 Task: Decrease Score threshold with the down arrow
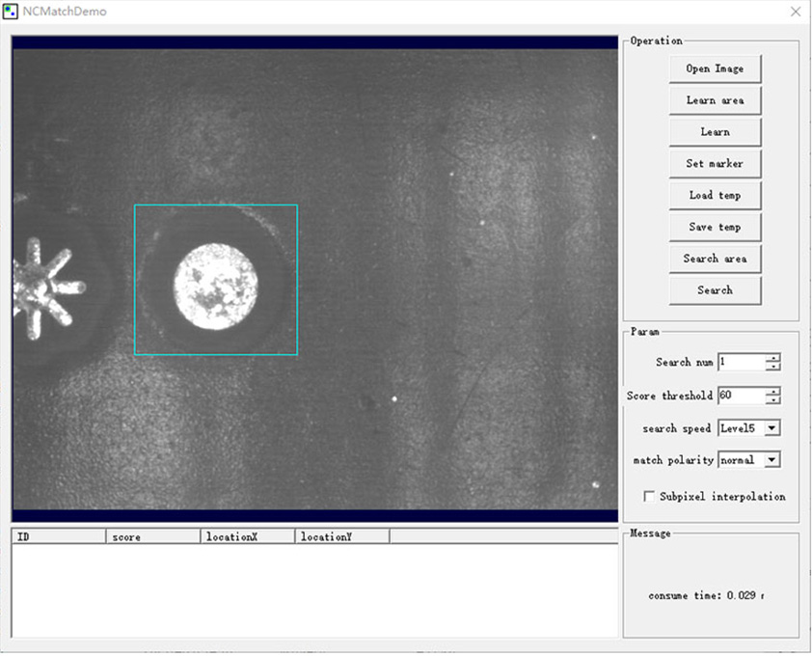[x=773, y=400]
